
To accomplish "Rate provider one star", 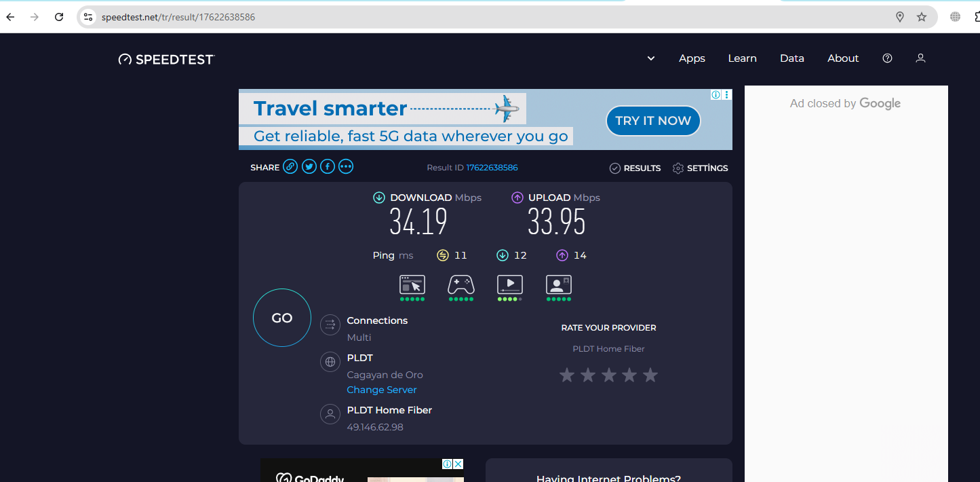I will click(x=567, y=375).
